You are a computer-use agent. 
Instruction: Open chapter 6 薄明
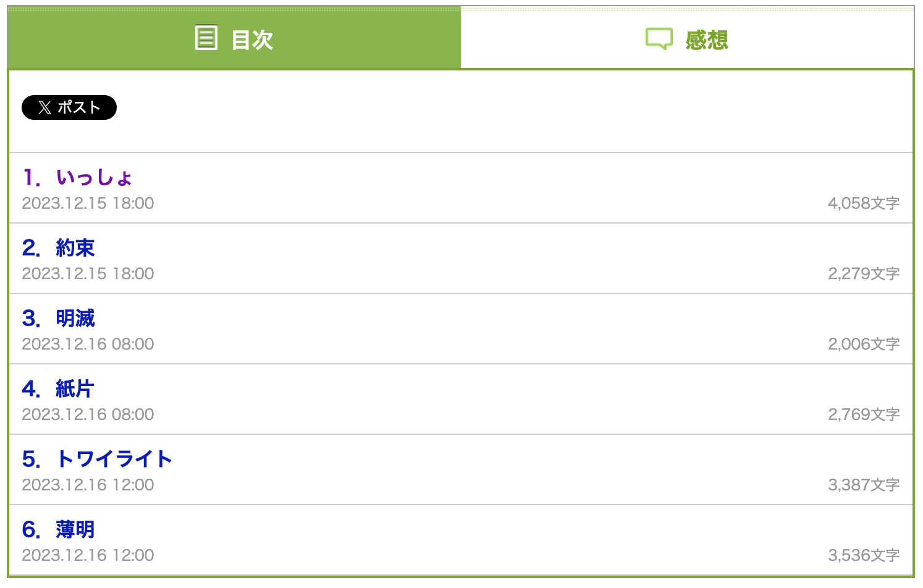coord(59,529)
